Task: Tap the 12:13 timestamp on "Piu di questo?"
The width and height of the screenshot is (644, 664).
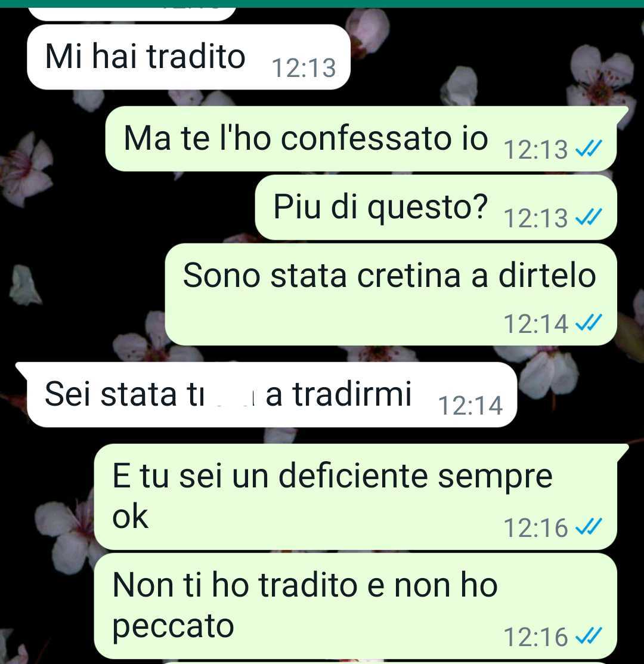Action: point(535,218)
